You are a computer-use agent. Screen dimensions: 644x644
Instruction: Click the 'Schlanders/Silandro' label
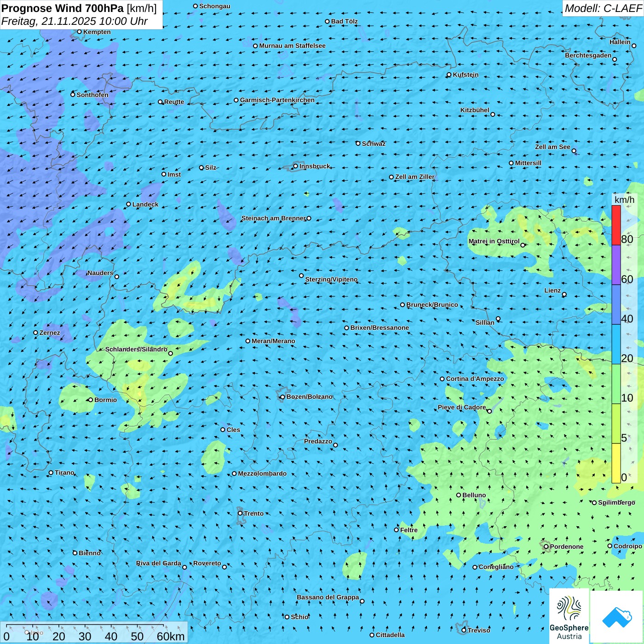tap(136, 349)
